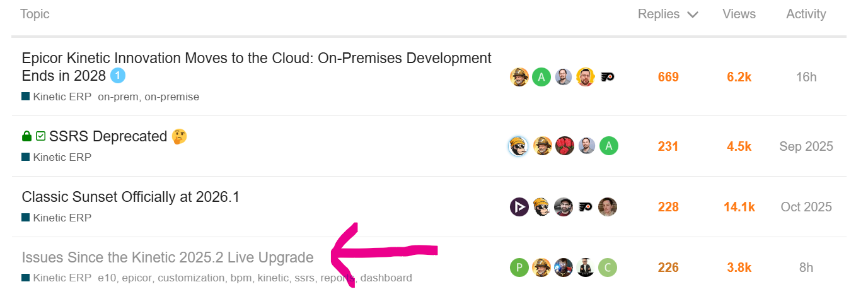Open "Classic Sunset Officially at 2026.1" topic
The image size is (868, 294).
[130, 197]
